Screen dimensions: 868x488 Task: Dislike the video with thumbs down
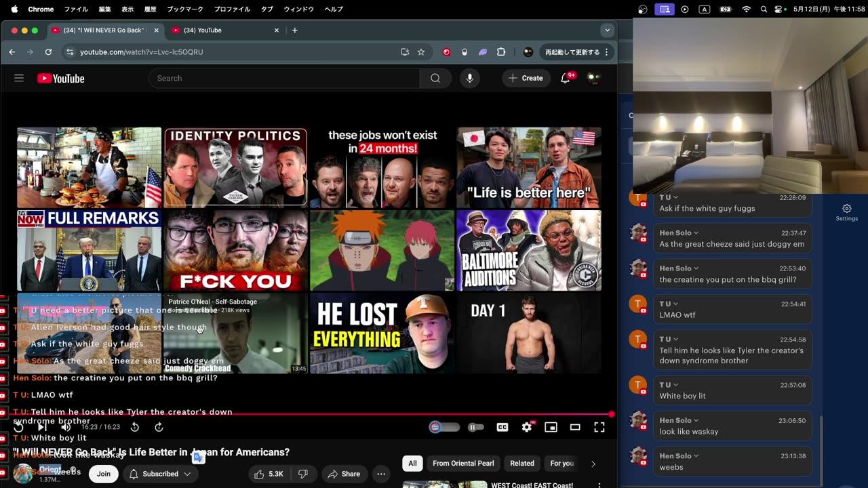(x=303, y=474)
